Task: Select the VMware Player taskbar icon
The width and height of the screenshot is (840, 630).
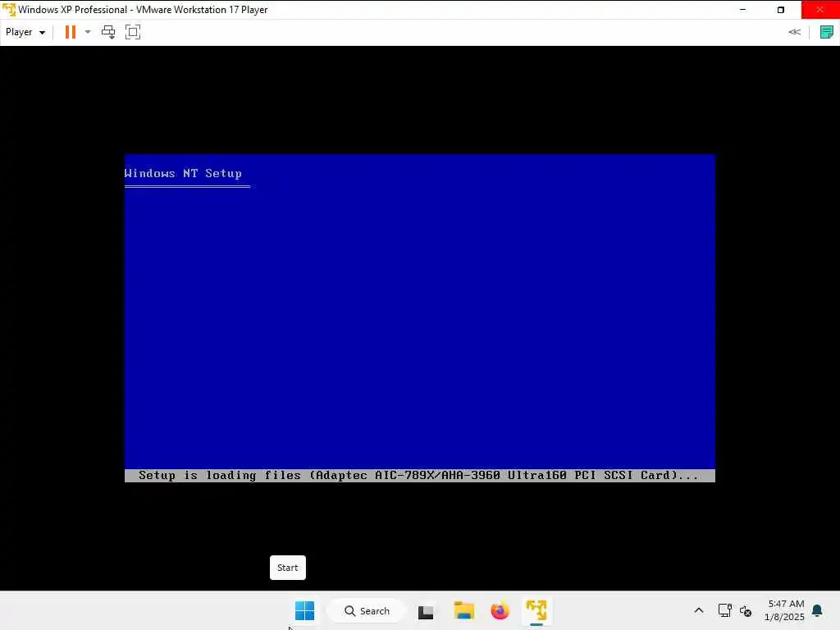Action: click(536, 610)
